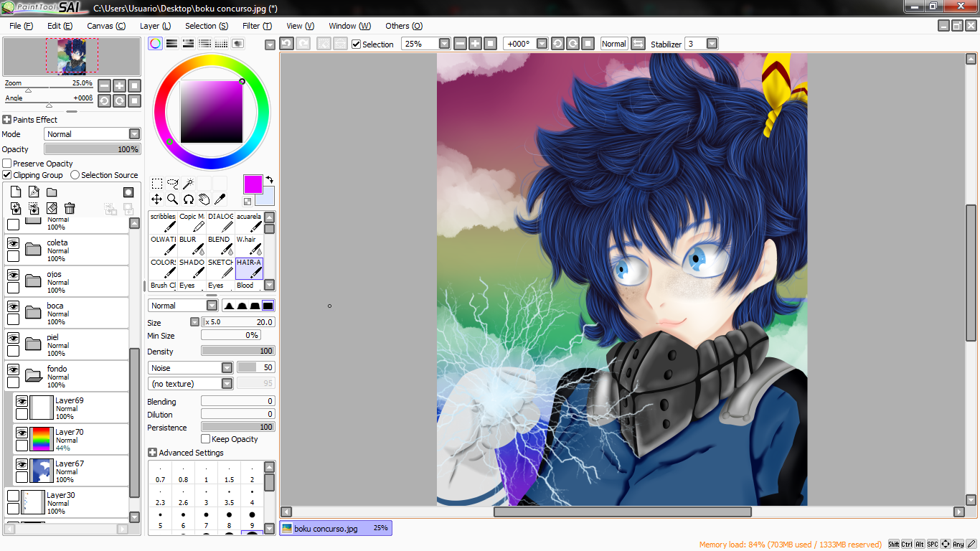Zoom in using the top toolbar plus button
Screen dimensions: 980x551
coord(475,44)
